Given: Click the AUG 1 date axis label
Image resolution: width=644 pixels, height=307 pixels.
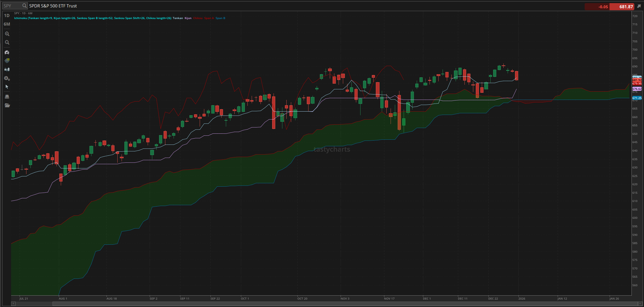Looking at the screenshot, I should click(63, 299).
